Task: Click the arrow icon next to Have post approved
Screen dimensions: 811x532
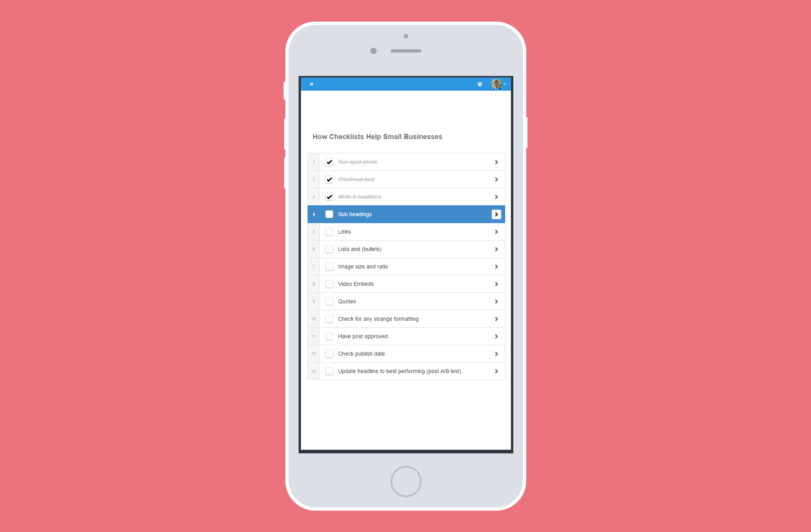Action: click(497, 336)
